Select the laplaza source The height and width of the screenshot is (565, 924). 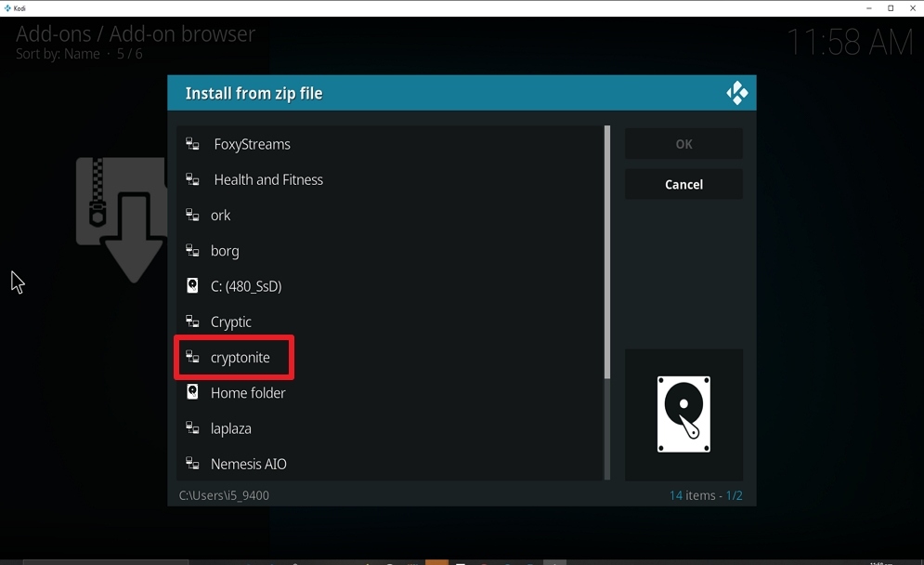390,428
